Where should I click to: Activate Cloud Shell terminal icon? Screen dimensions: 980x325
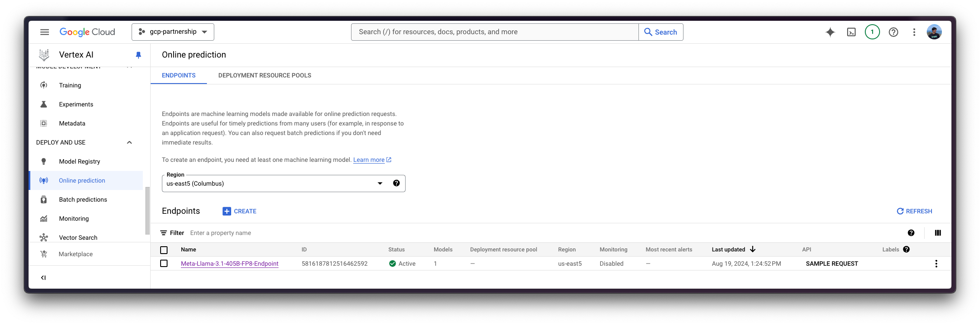[x=851, y=32]
